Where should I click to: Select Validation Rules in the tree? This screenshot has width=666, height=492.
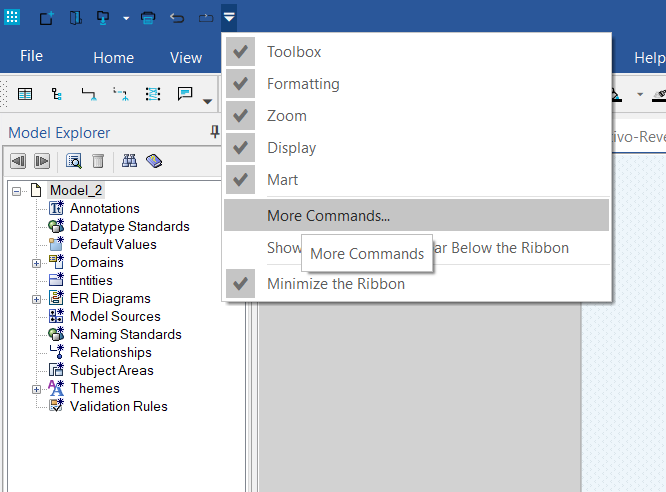(118, 407)
